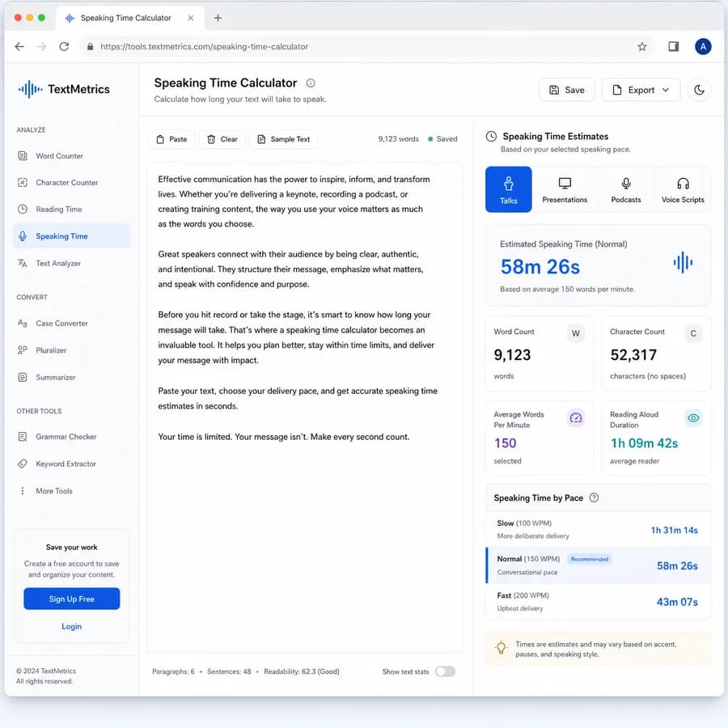Switch to the Presentations tab
Image resolution: width=728 pixels, height=728 pixels.
[565, 189]
